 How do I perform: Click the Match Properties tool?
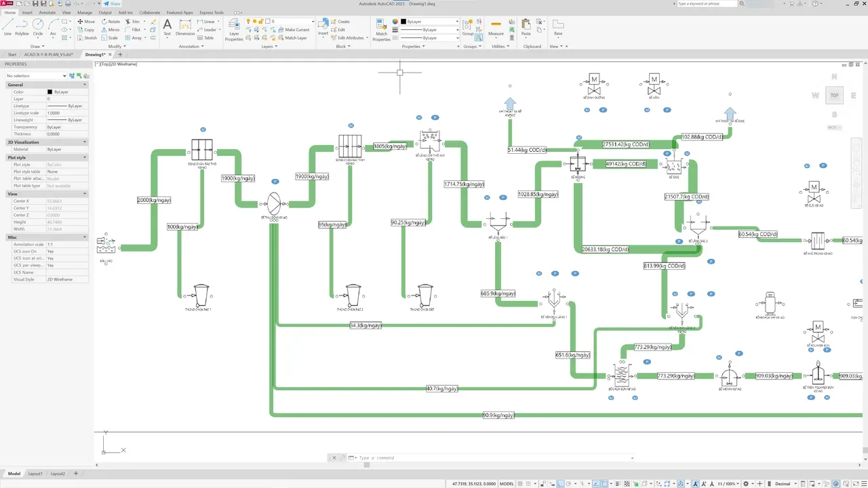(x=381, y=30)
